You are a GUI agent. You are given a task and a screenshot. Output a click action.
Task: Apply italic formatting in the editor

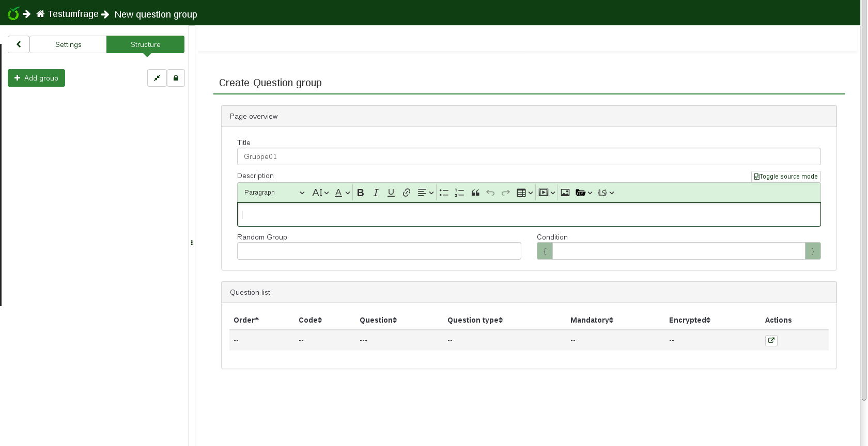[x=376, y=193]
